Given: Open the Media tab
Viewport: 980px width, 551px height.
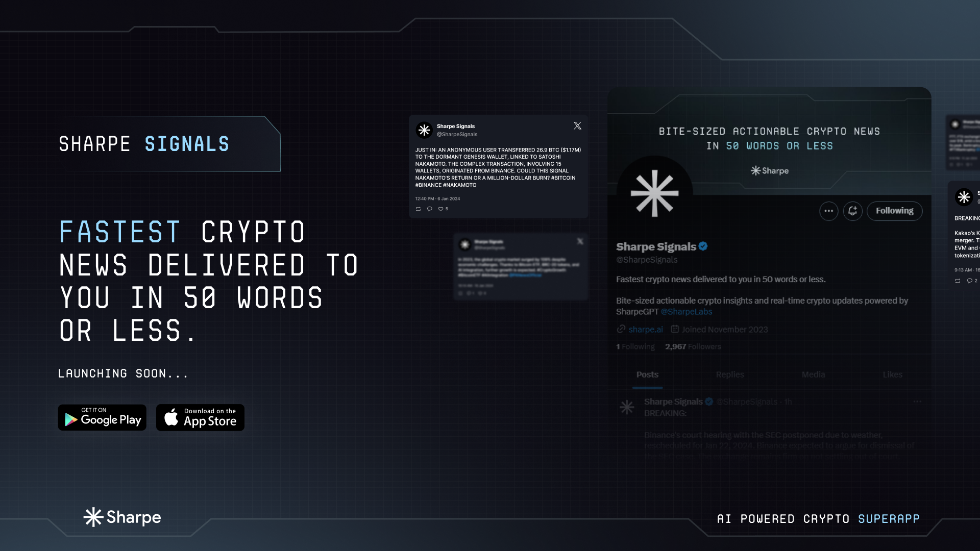Looking at the screenshot, I should [x=813, y=374].
